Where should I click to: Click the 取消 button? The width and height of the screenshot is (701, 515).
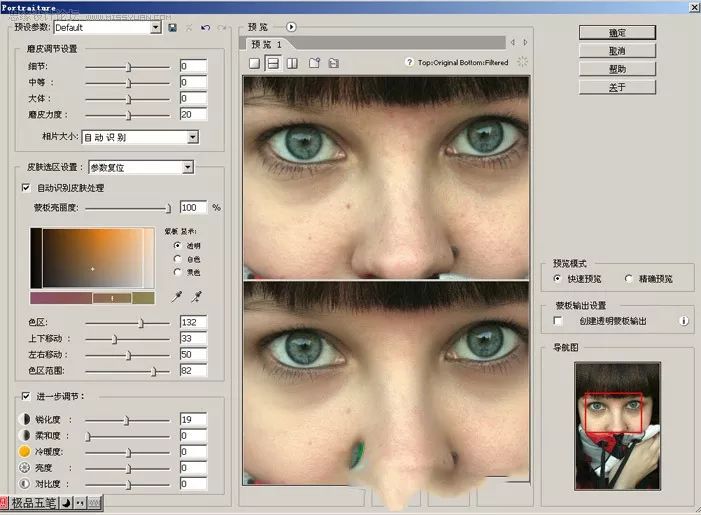click(x=617, y=50)
